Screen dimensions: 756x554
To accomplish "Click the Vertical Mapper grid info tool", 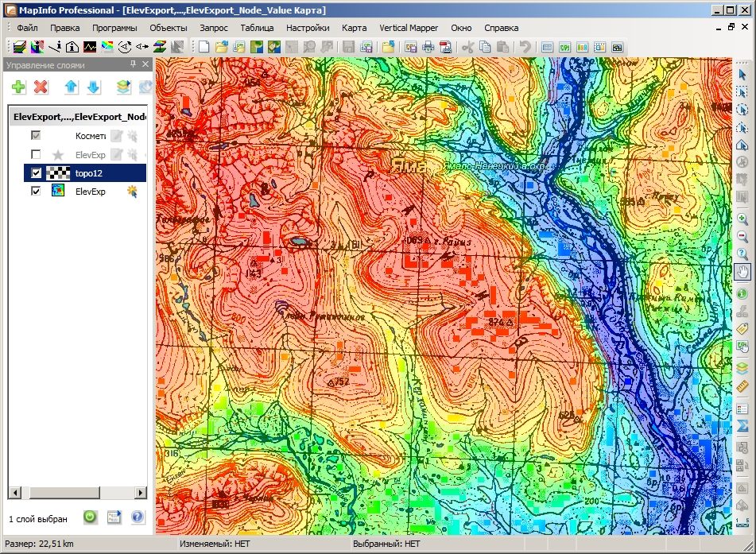I will (55, 47).
